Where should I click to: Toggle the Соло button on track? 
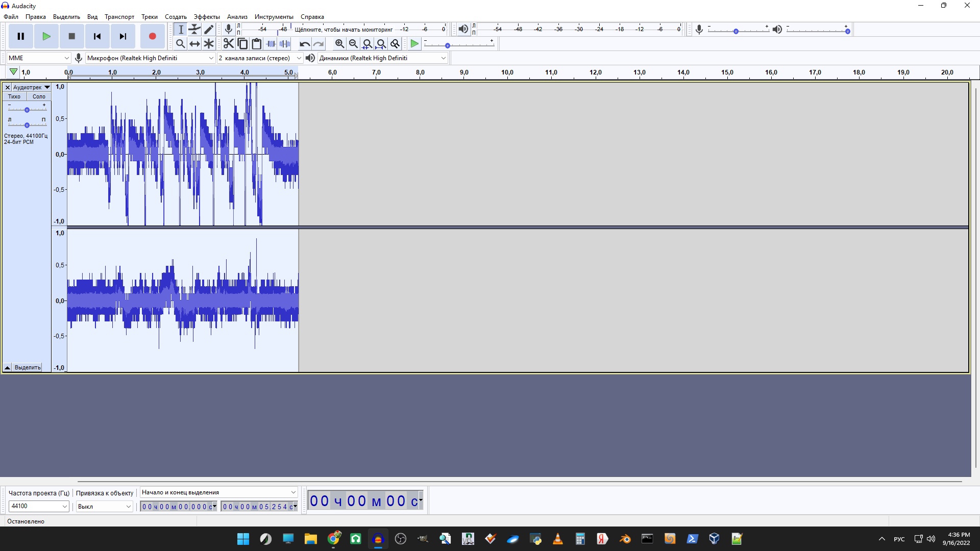point(39,96)
